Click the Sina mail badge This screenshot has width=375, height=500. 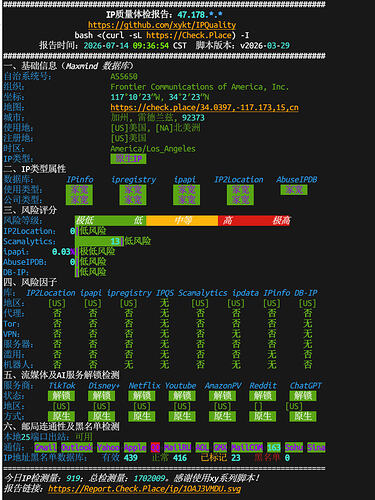tap(316, 447)
